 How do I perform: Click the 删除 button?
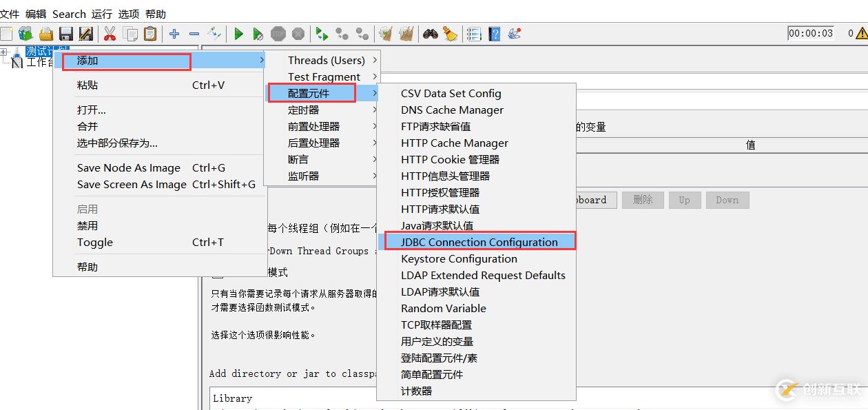tap(643, 200)
